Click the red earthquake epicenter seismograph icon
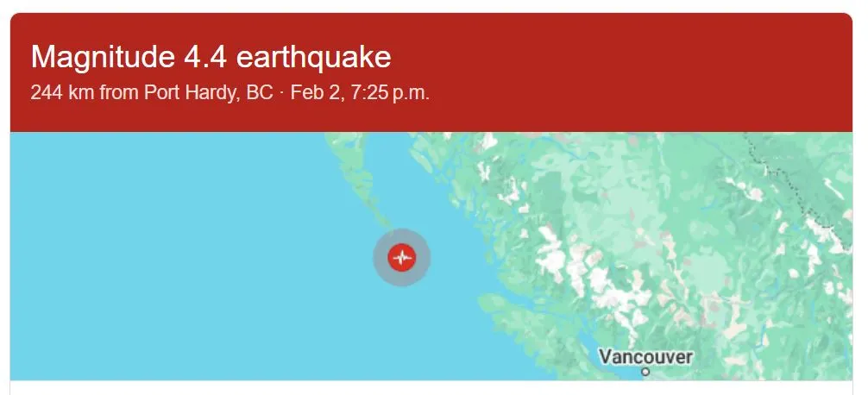Screen dimensions: 868x395 click(401, 257)
